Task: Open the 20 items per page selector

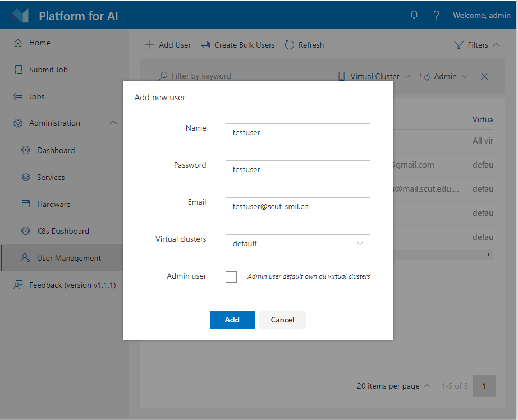Action: coord(394,386)
